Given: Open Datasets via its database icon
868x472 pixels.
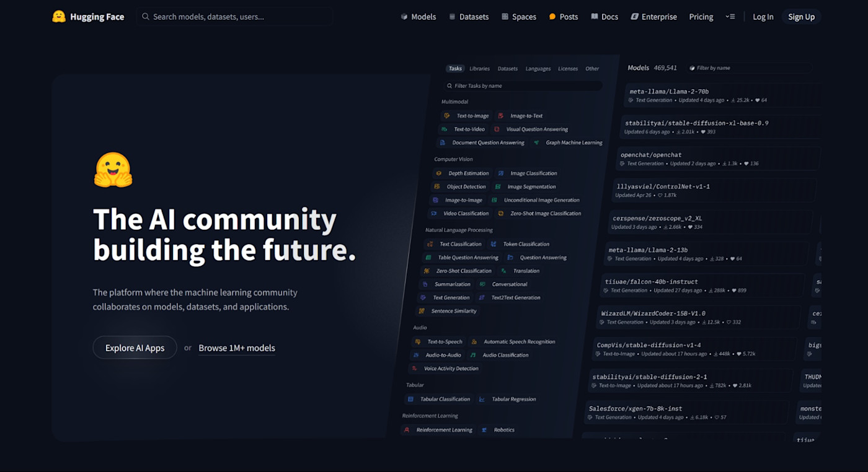Looking at the screenshot, I should coord(452,17).
